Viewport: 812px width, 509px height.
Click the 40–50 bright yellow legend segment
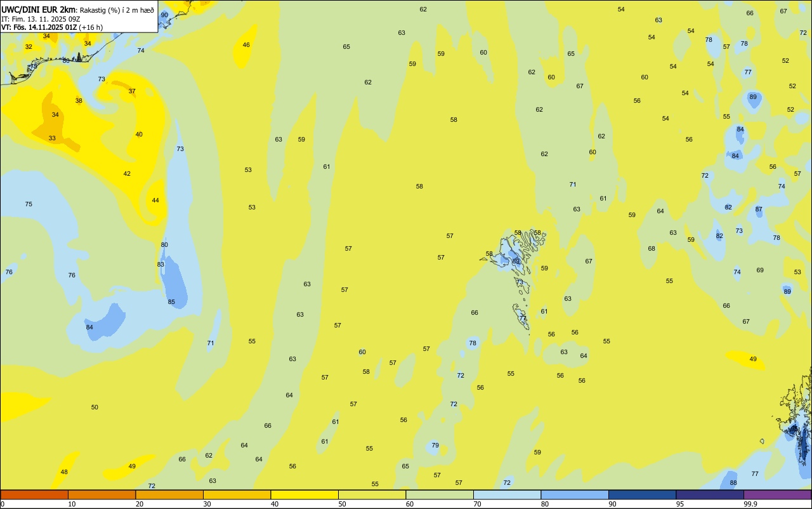click(304, 494)
